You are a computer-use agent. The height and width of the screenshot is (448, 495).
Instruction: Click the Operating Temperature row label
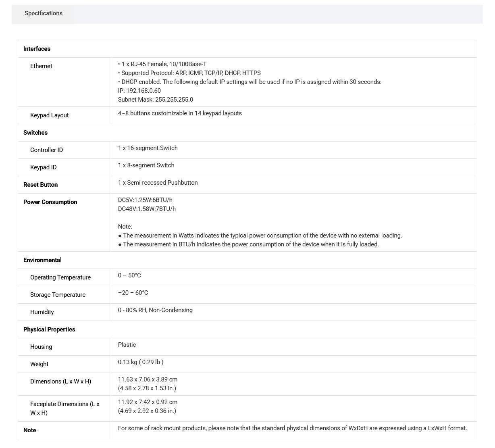[60, 277]
